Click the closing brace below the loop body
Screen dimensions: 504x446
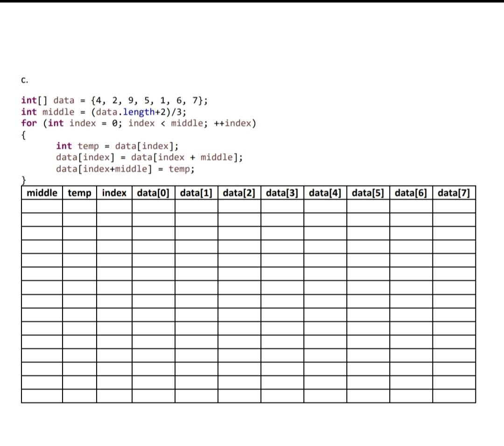click(22, 180)
